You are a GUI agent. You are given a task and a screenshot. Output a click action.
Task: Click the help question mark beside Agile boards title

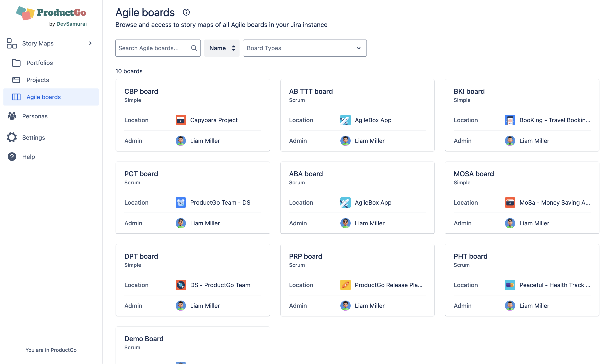pos(186,12)
